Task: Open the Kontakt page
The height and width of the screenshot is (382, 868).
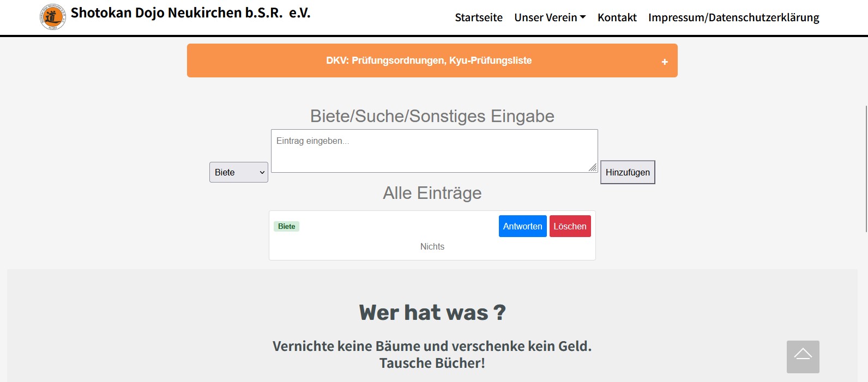Action: click(x=617, y=17)
